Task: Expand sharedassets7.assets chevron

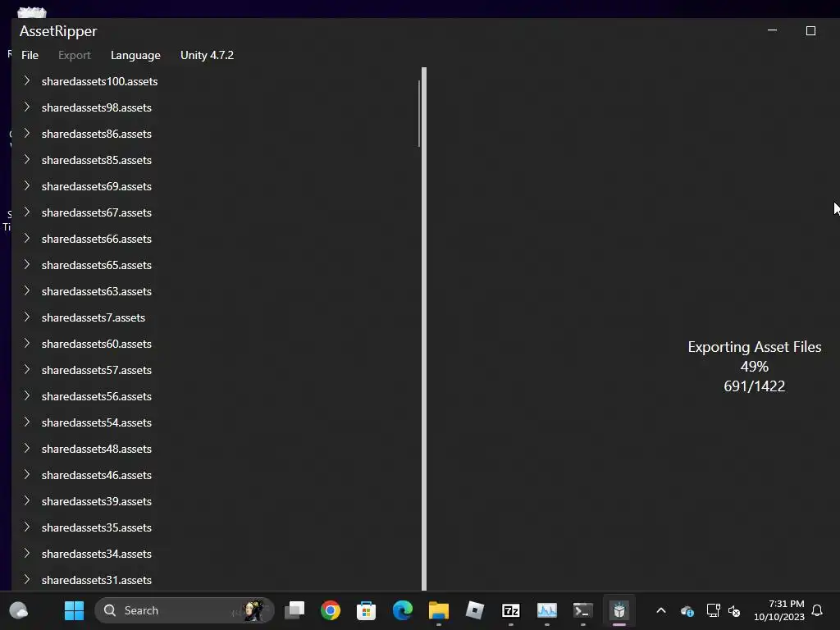Action: tap(27, 317)
